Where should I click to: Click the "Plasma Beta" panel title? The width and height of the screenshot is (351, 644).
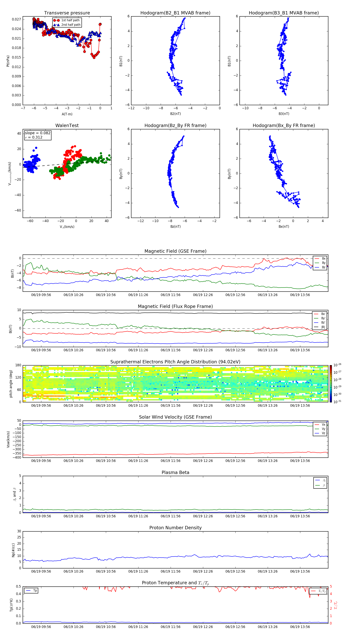175,472
